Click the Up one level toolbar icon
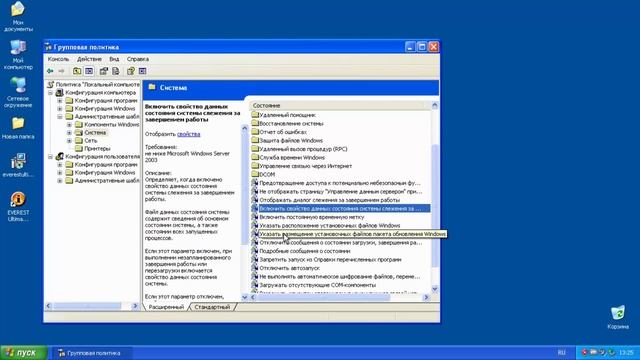640x360 pixels. pyautogui.click(x=77, y=71)
